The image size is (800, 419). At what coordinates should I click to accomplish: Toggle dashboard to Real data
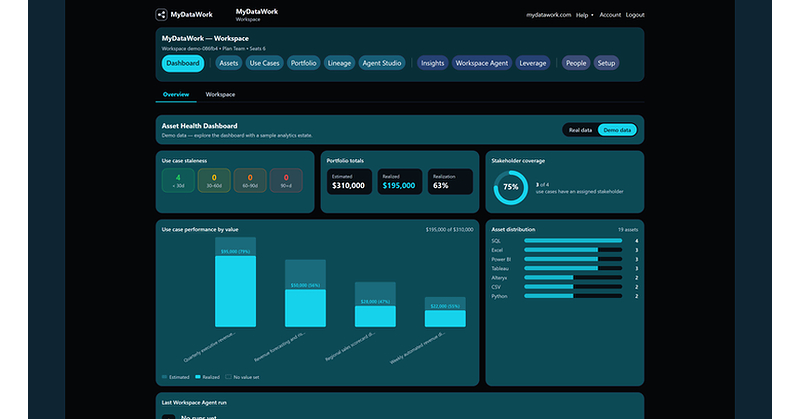coord(581,130)
